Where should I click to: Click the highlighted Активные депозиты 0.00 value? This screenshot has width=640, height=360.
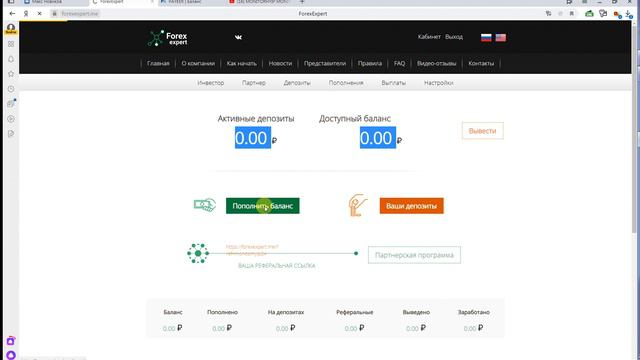click(253, 138)
